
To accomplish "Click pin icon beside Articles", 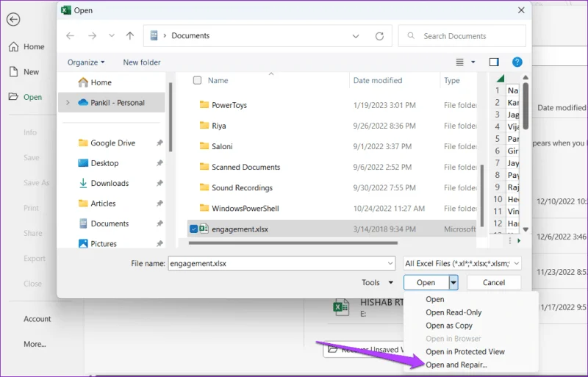I will (x=159, y=204).
